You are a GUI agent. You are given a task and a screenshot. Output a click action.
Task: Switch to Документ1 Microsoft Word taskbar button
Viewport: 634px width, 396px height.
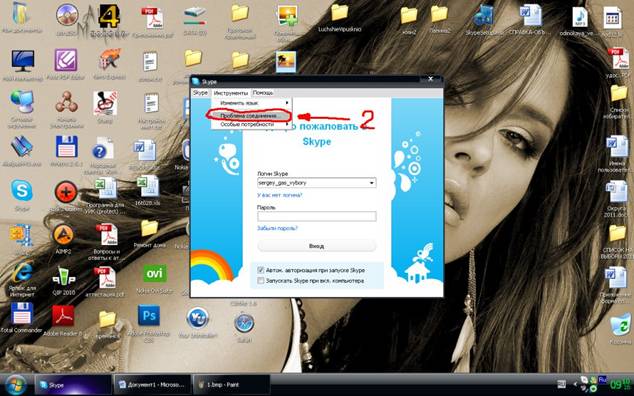(152, 385)
